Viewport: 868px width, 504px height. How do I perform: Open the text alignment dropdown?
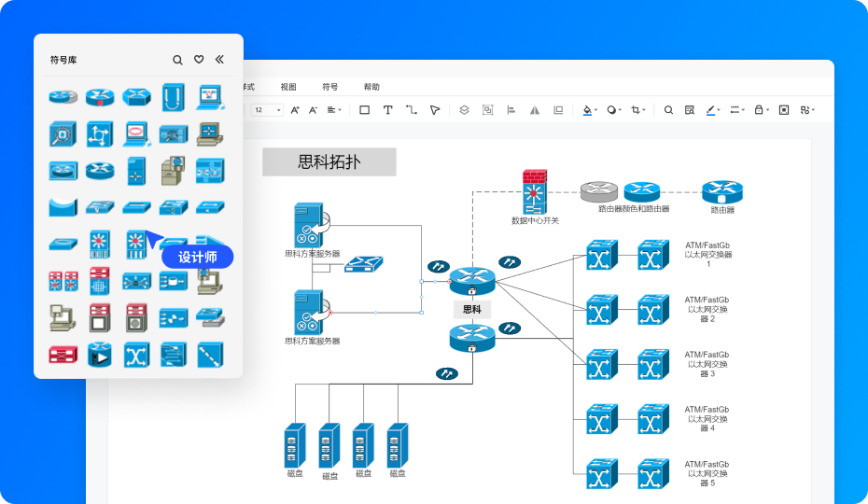pos(333,110)
